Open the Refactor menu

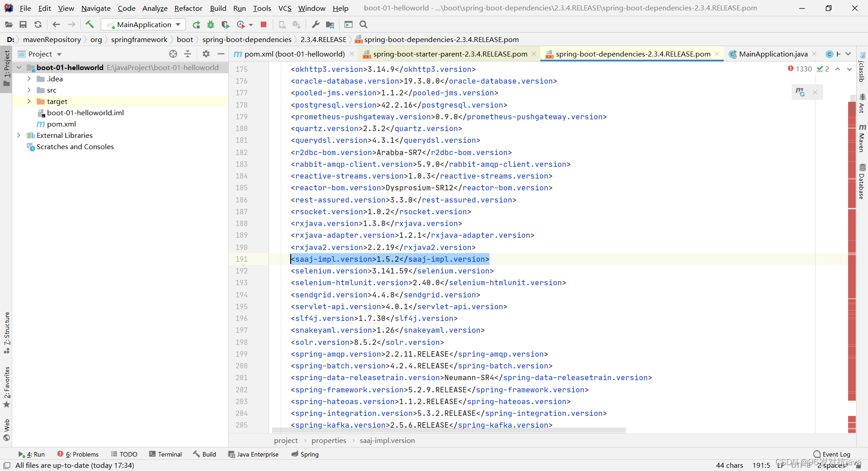tap(189, 8)
